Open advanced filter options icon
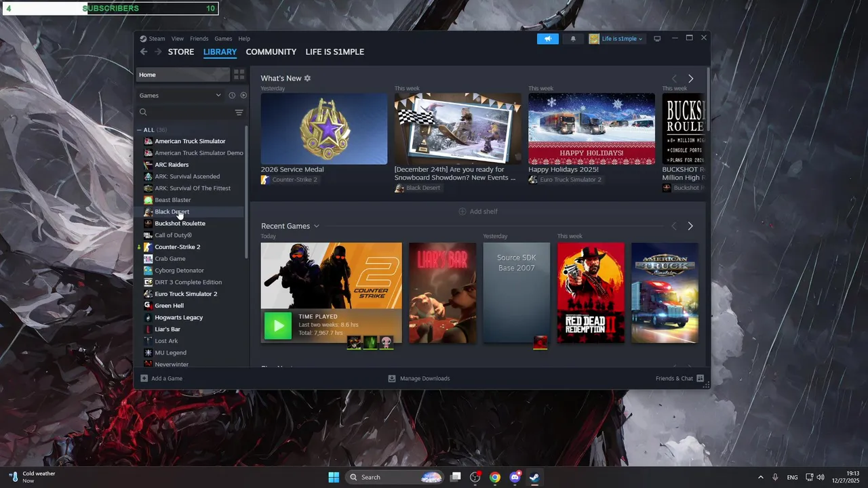Screen dimensions: 868x488 [x=239, y=113]
